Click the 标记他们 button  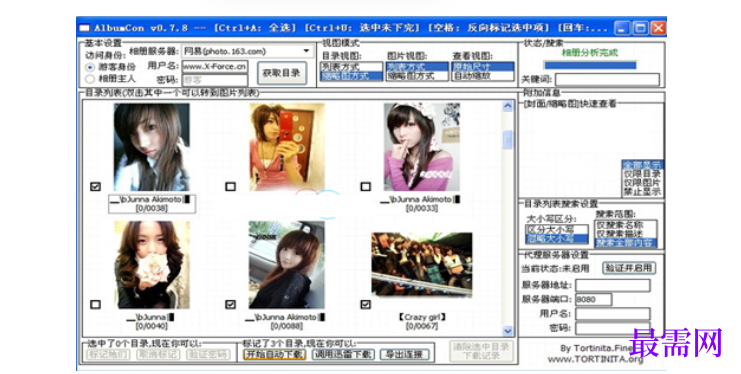108,354
